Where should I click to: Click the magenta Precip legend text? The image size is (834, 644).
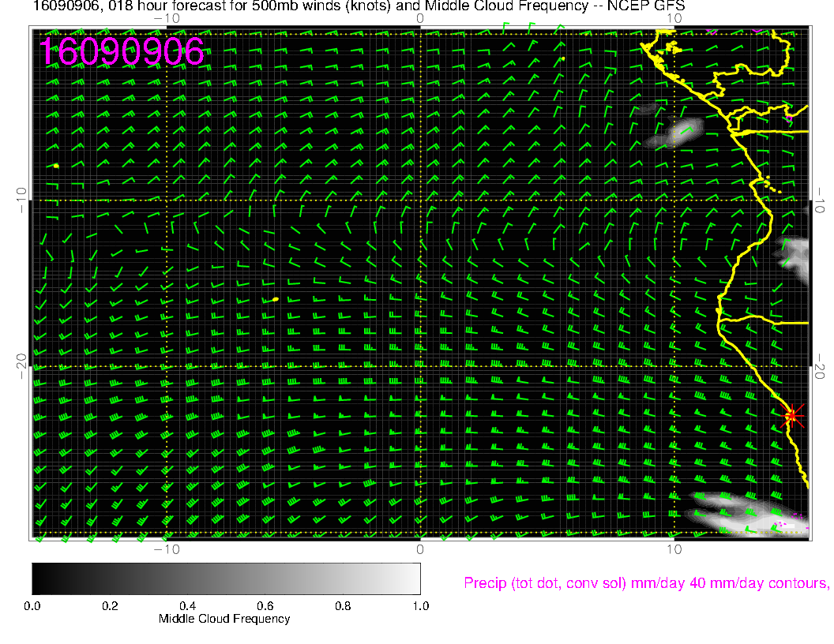pos(645,583)
